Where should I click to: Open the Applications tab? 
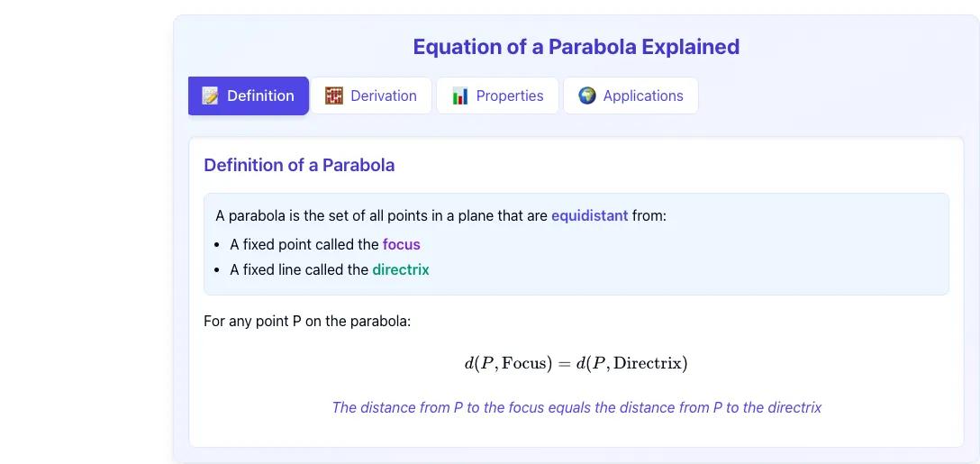click(631, 96)
